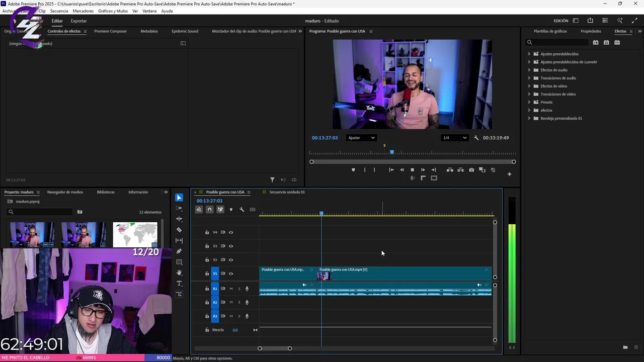Click the Exportar workspace button
The image size is (644, 362).
pyautogui.click(x=78, y=21)
